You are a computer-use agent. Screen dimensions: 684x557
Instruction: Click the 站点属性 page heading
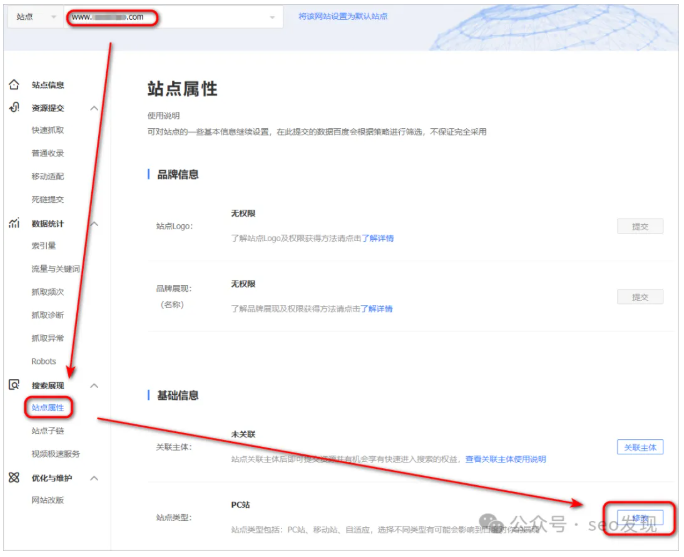tap(182, 89)
